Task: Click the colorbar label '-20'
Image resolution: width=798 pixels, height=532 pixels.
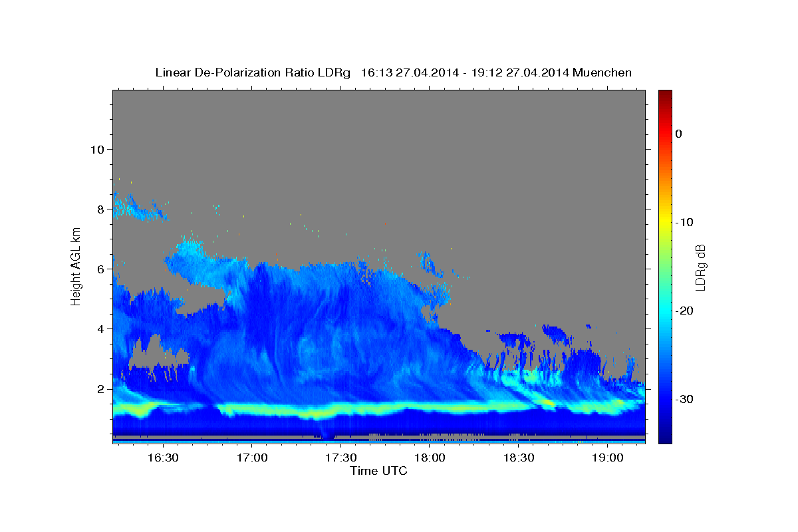Action: pos(686,311)
